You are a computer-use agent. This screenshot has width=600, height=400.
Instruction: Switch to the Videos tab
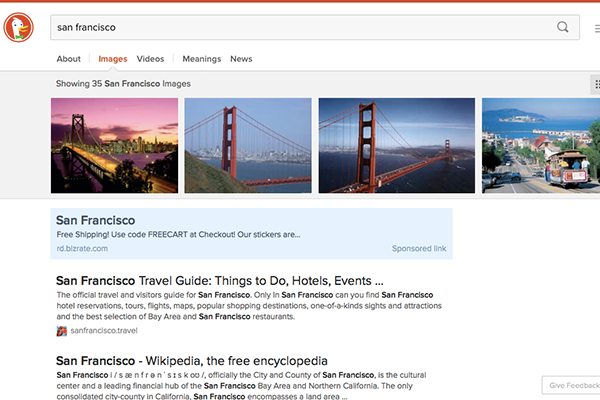click(150, 59)
